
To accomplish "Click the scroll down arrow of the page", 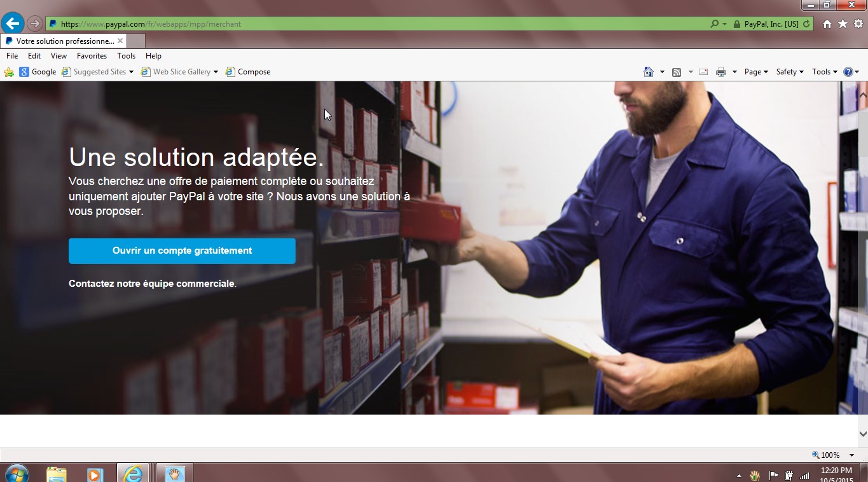I will click(x=863, y=434).
